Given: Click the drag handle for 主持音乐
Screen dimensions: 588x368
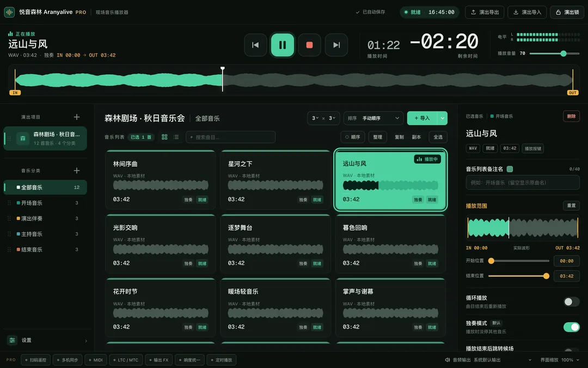Looking at the screenshot, I should tap(9, 234).
